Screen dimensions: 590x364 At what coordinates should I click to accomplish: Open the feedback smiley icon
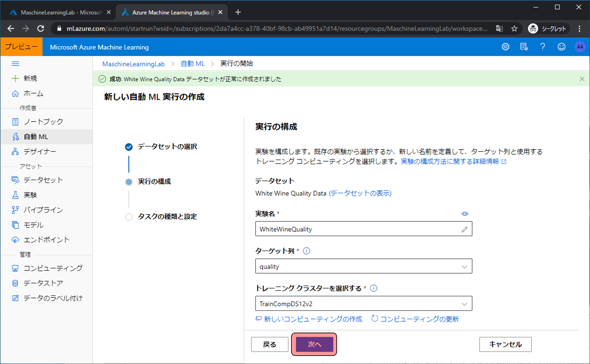coord(562,47)
